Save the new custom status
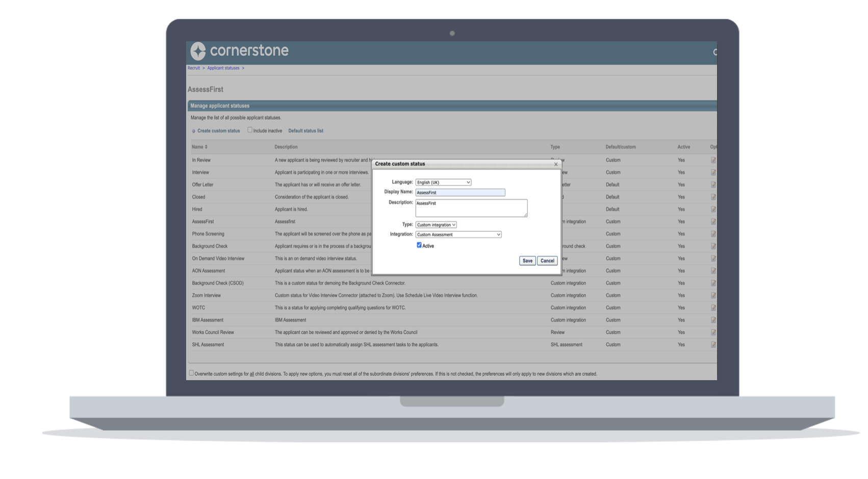The width and height of the screenshot is (868, 479). click(x=527, y=260)
